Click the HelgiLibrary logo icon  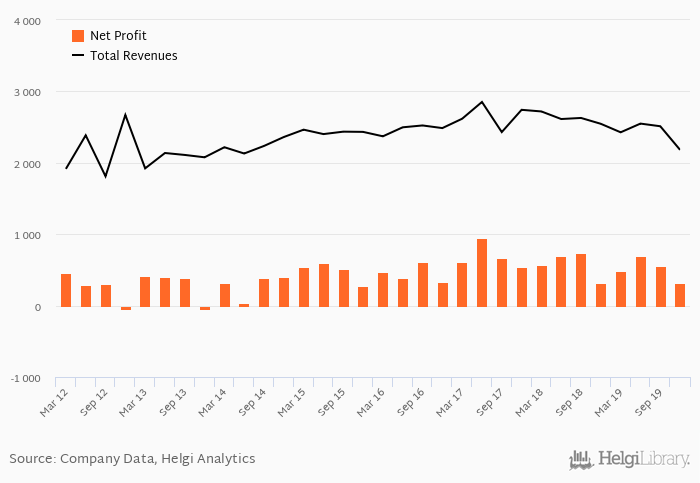(581, 460)
